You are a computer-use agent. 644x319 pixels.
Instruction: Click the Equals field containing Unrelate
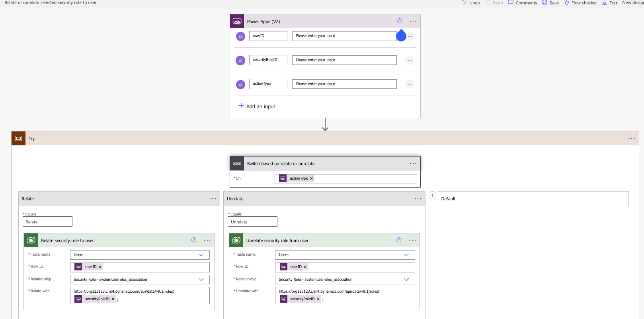(252, 221)
